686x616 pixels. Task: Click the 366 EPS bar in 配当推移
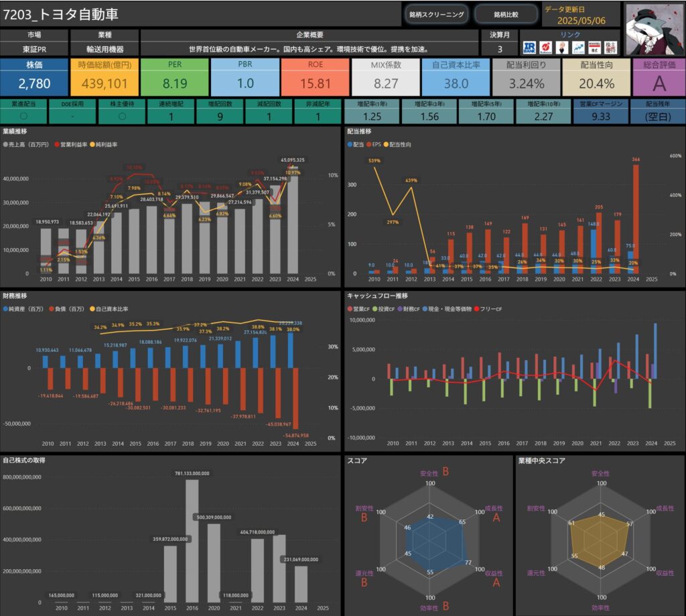pyautogui.click(x=636, y=219)
